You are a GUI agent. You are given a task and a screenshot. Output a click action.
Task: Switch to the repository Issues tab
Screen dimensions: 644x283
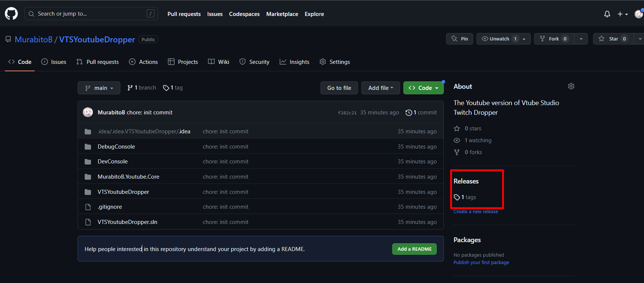54,62
